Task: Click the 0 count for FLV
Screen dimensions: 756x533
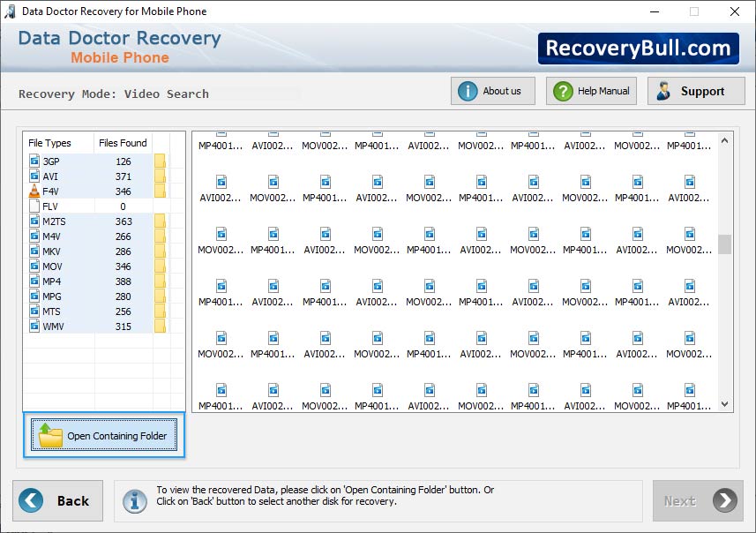Action: tap(123, 206)
